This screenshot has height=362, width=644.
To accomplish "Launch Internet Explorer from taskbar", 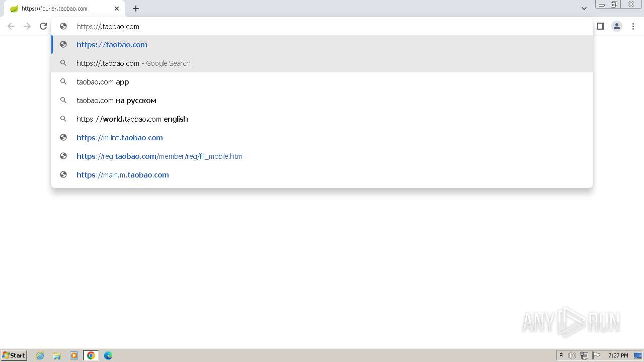I will [x=40, y=355].
